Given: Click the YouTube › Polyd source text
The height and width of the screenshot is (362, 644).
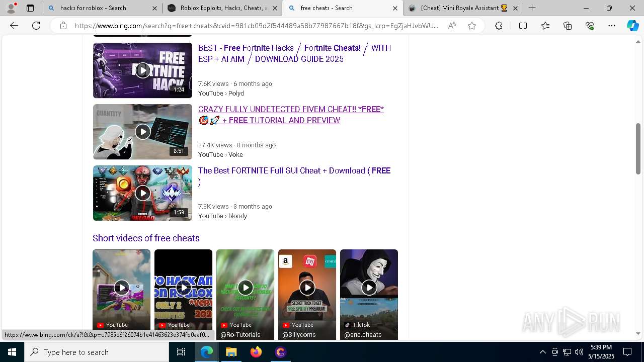Looking at the screenshot, I should tap(221, 94).
